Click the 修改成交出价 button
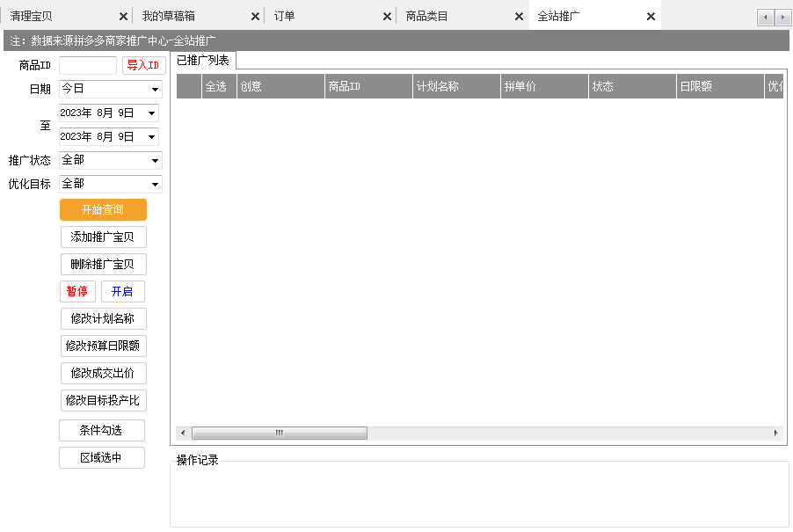Image resolution: width=793 pixels, height=532 pixels. pyautogui.click(x=103, y=373)
